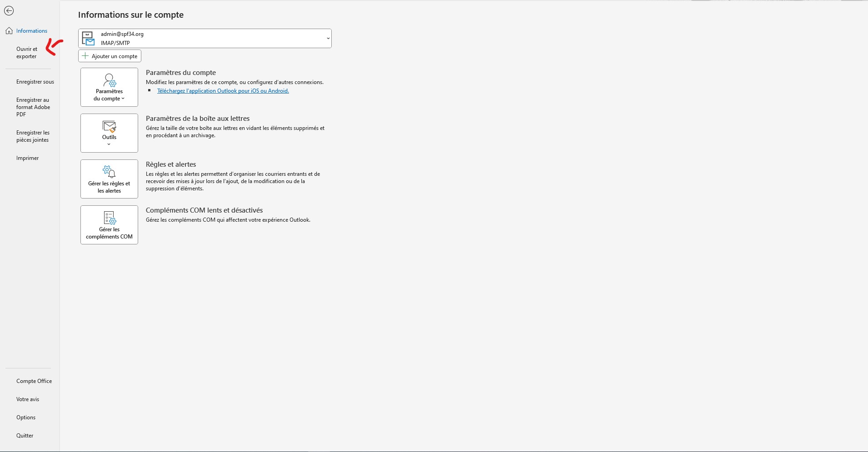Open the Outlook iOS or Android download link

pos(223,91)
